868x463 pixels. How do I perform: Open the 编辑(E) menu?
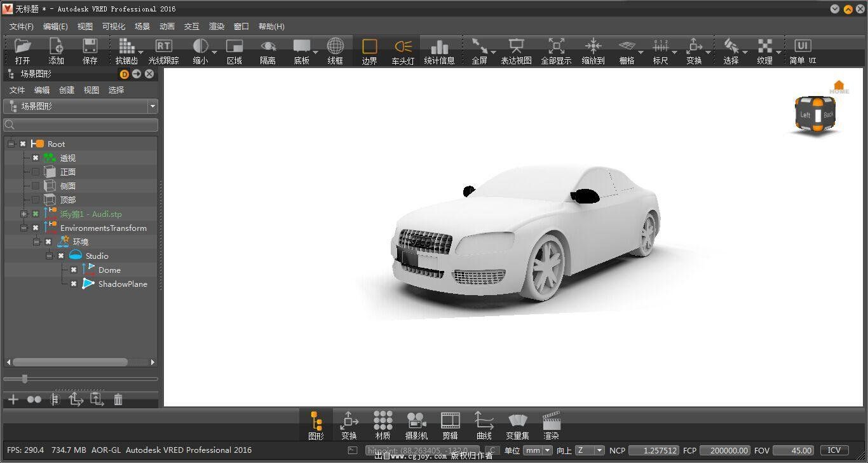55,27
